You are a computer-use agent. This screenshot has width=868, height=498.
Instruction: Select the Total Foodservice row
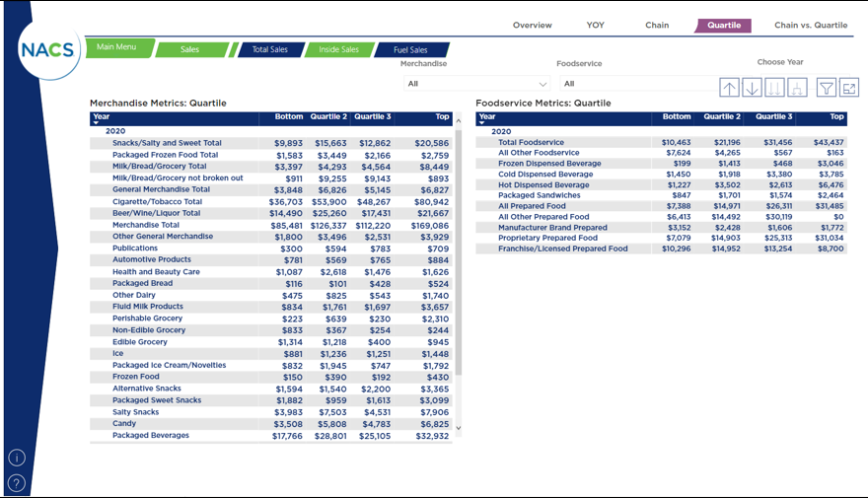[x=534, y=143]
